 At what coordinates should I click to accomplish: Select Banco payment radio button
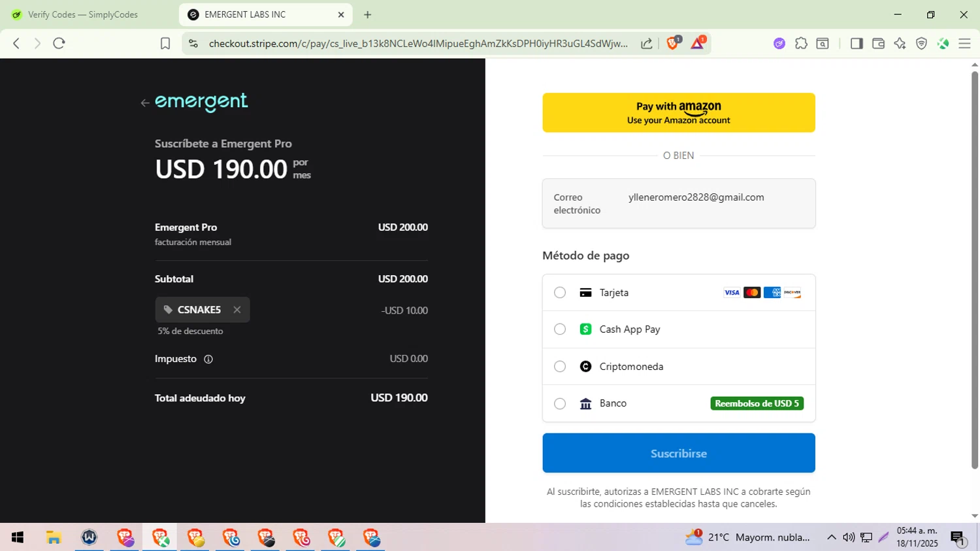click(x=560, y=404)
